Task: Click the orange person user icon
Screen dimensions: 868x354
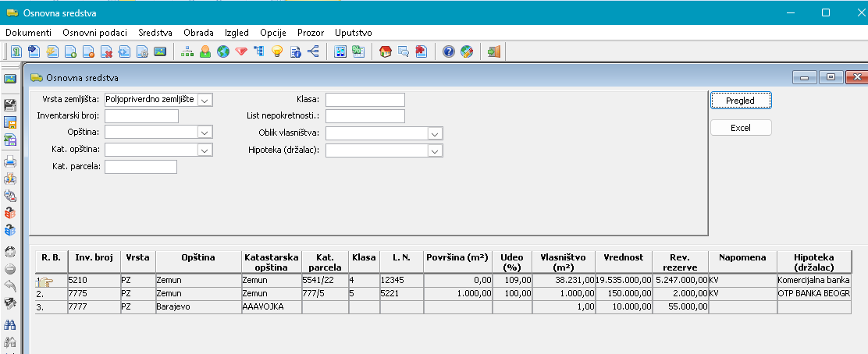Action: click(205, 52)
